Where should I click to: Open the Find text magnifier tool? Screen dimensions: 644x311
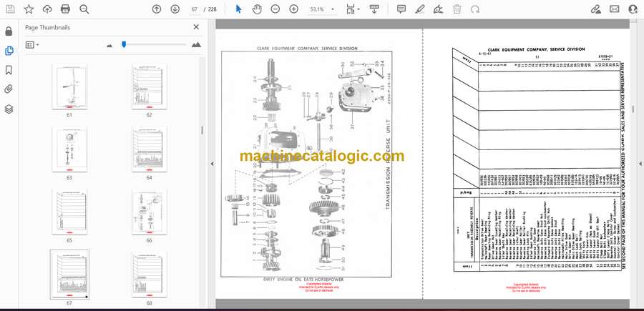[84, 9]
